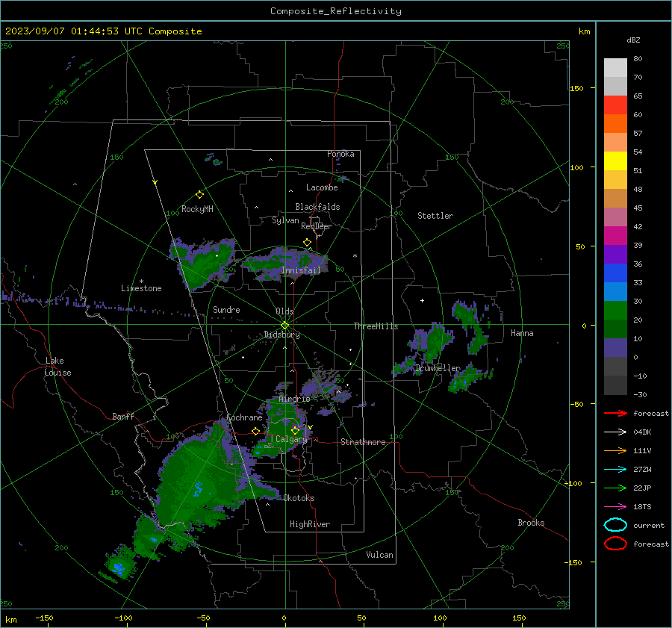Select the light gray 80 dBZ swatch
The image size is (672, 628).
[615, 67]
